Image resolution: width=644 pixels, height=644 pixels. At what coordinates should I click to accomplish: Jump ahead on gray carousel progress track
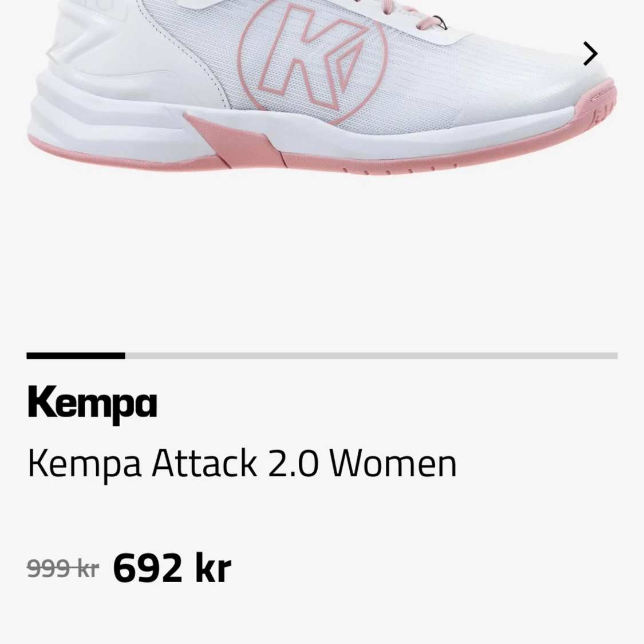point(372,355)
